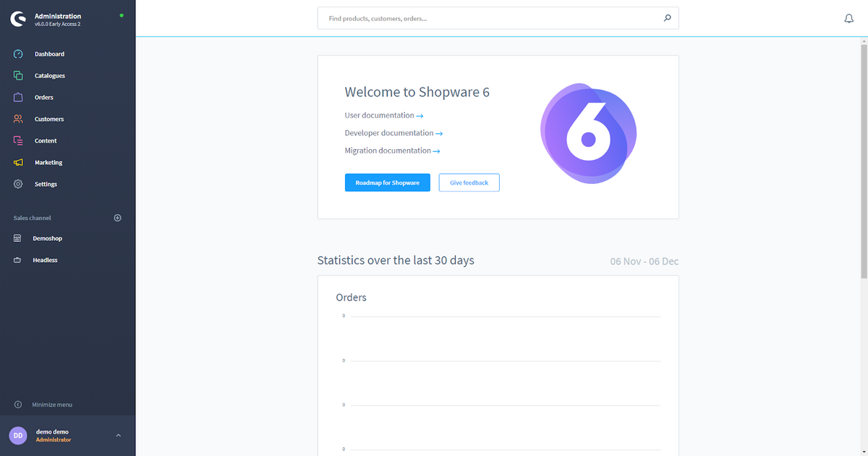Open Catalogues from the sidebar icon
The height and width of the screenshot is (456, 868).
coord(17,75)
